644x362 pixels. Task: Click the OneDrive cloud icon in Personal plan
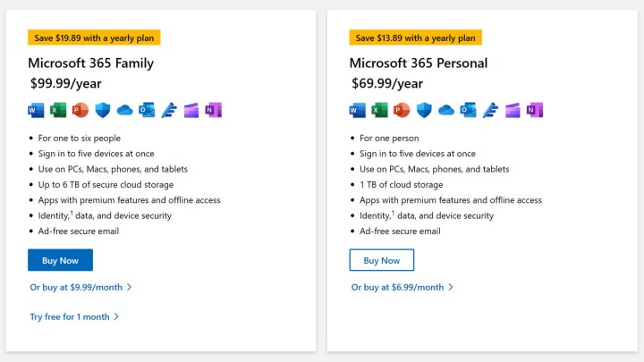(x=445, y=110)
